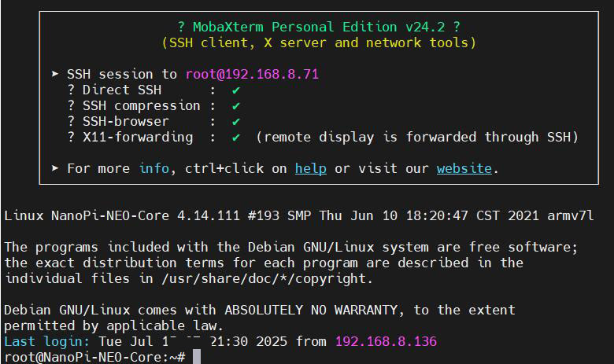
Task: Click the magenta root@192.168.8.71 address
Action: point(252,75)
